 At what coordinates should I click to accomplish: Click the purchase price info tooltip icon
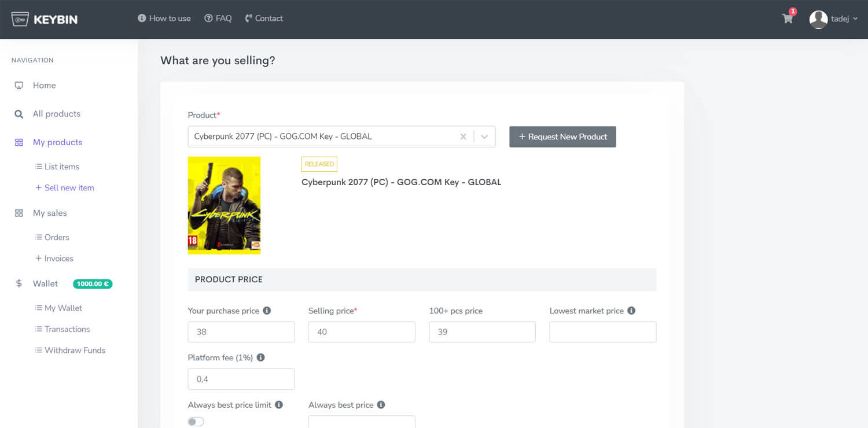(267, 311)
